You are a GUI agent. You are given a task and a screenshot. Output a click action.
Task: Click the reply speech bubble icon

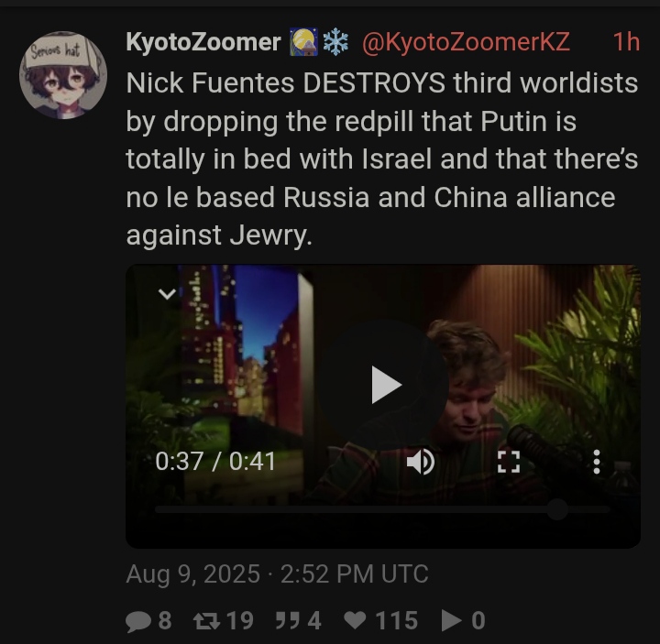coord(138,621)
